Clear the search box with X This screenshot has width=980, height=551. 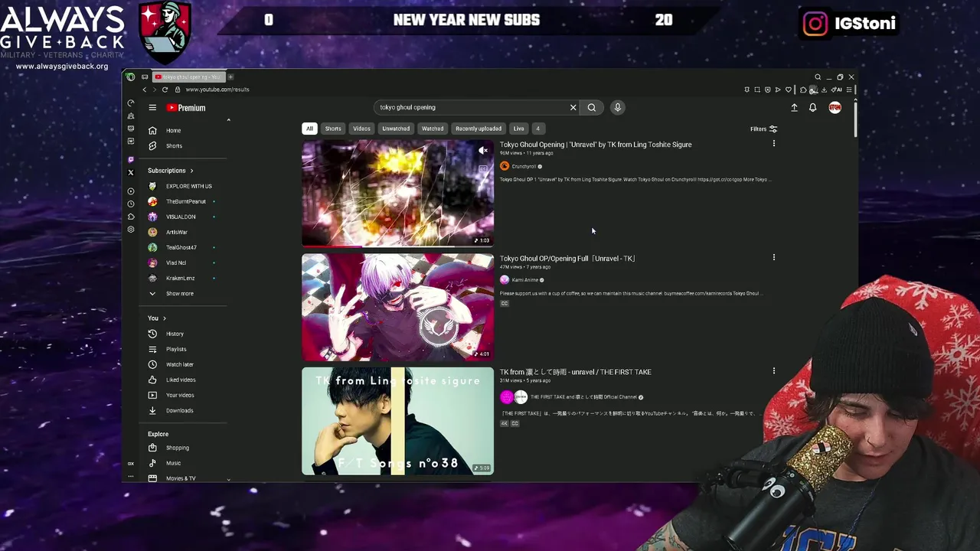[x=573, y=107]
